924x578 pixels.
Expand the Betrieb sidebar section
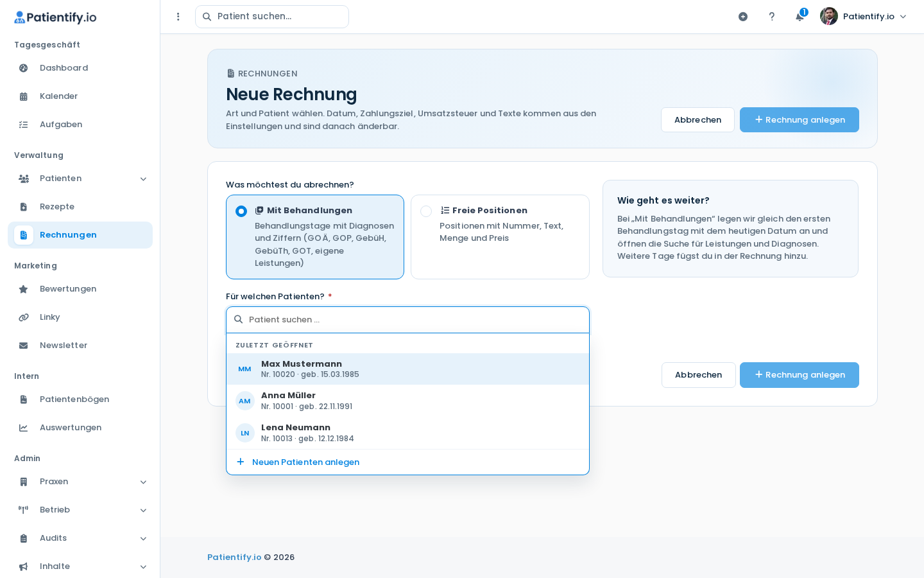(80, 510)
